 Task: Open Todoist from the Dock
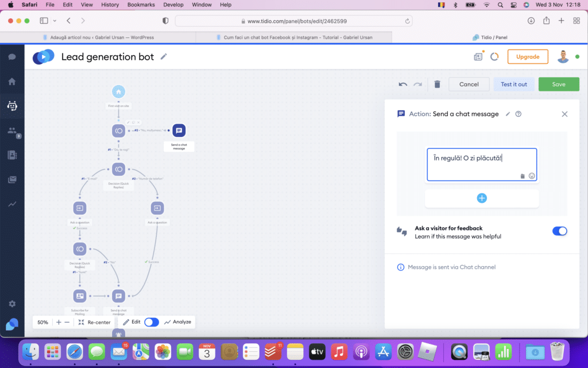coord(273,352)
